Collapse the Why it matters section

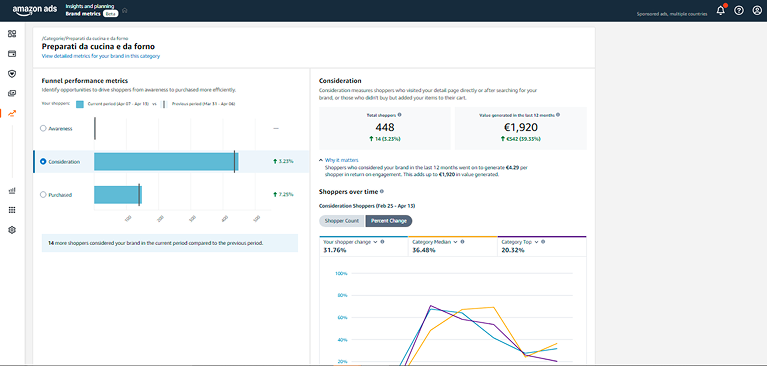338,160
